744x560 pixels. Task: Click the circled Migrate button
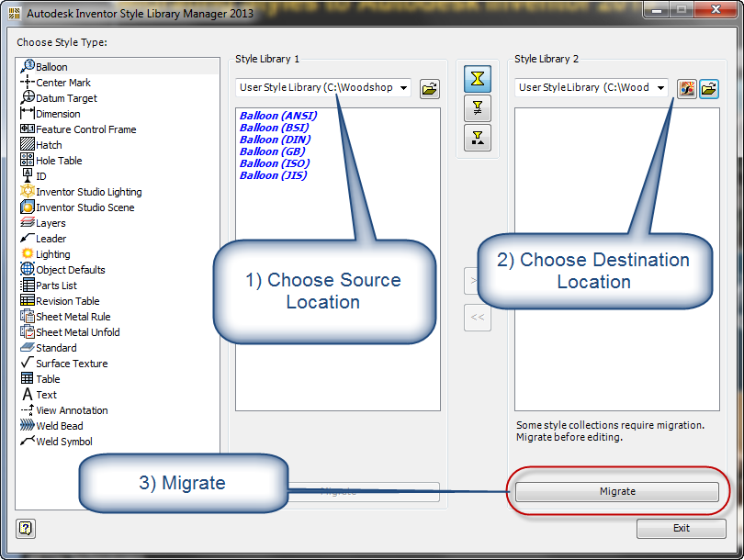tap(617, 491)
